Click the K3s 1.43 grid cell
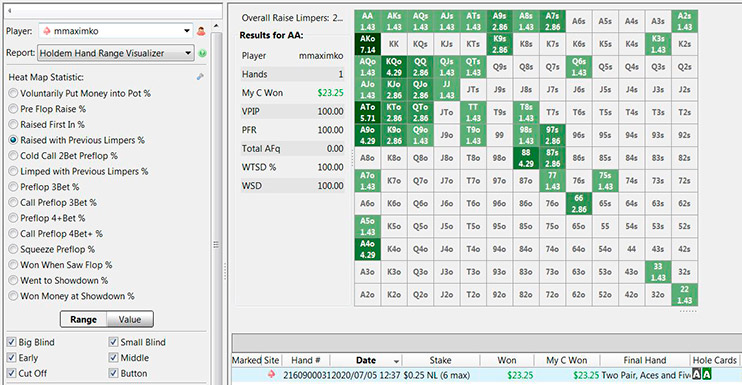 point(658,44)
